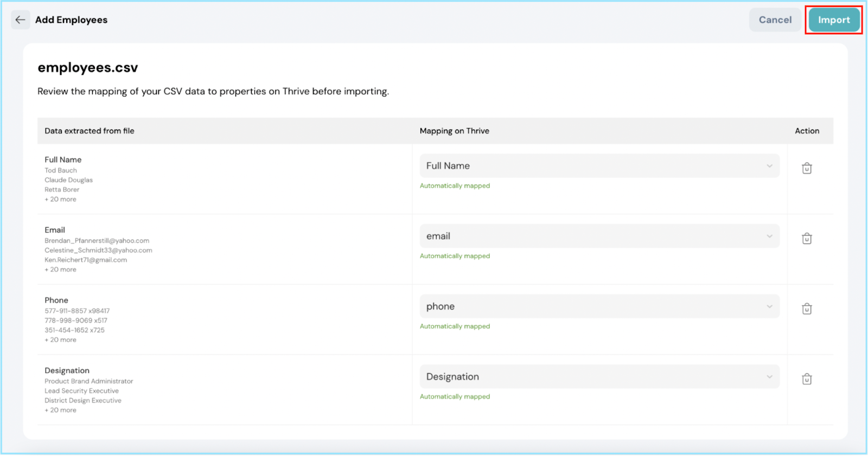Click the Mapping on Thrive column header
The image size is (868, 456).
pos(455,131)
